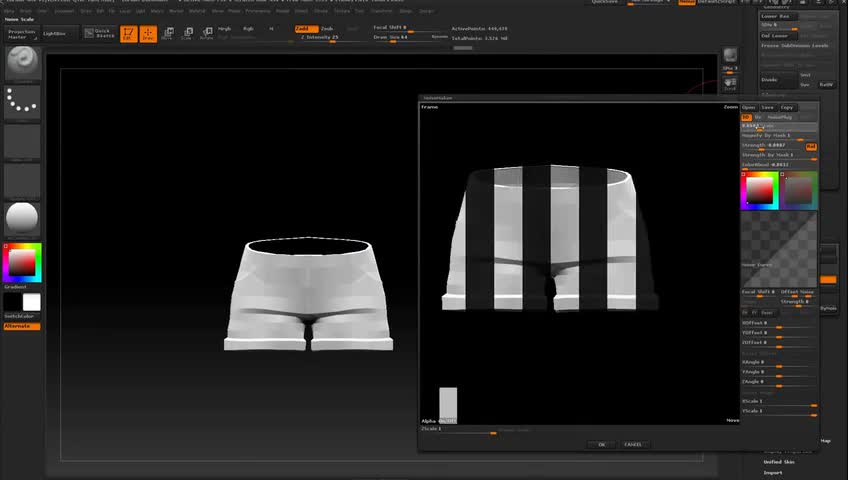Toggle the Zsub mode
Image resolution: width=848 pixels, height=480 pixels.
click(x=326, y=28)
